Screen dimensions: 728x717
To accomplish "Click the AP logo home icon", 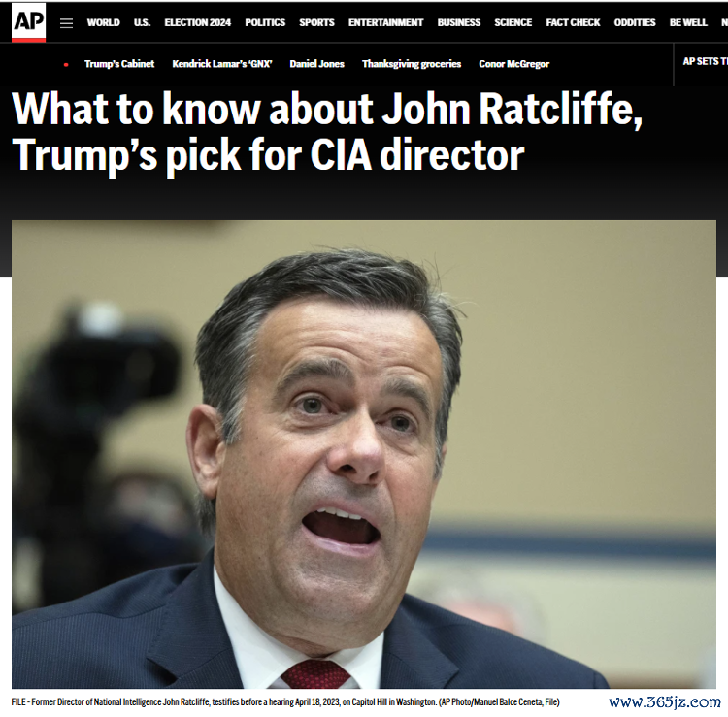I will (x=29, y=22).
